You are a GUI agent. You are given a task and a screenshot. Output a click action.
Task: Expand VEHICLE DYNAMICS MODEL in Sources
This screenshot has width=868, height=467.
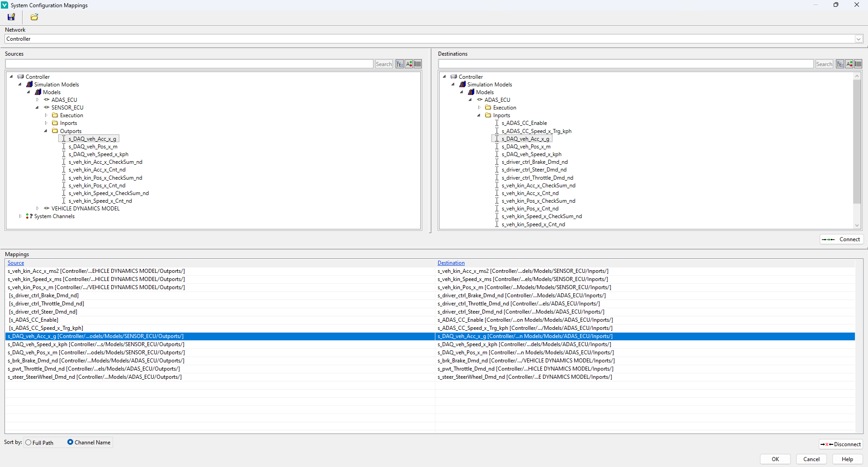coord(38,208)
